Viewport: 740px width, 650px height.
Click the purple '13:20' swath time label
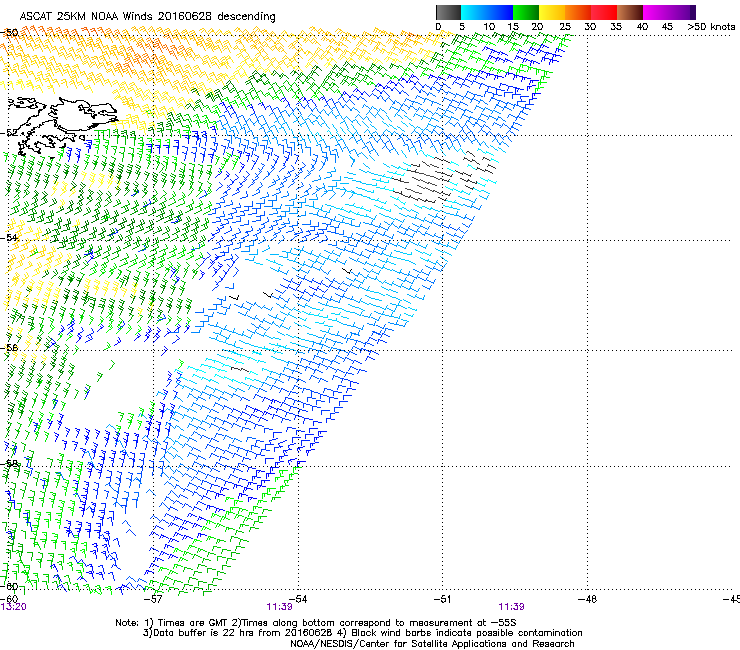coord(14,607)
